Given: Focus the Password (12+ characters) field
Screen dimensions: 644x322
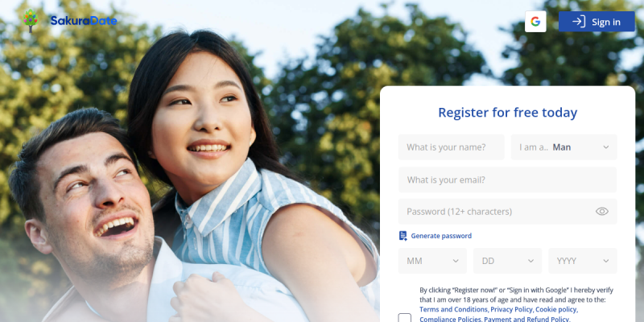Looking at the screenshot, I should click(507, 212).
